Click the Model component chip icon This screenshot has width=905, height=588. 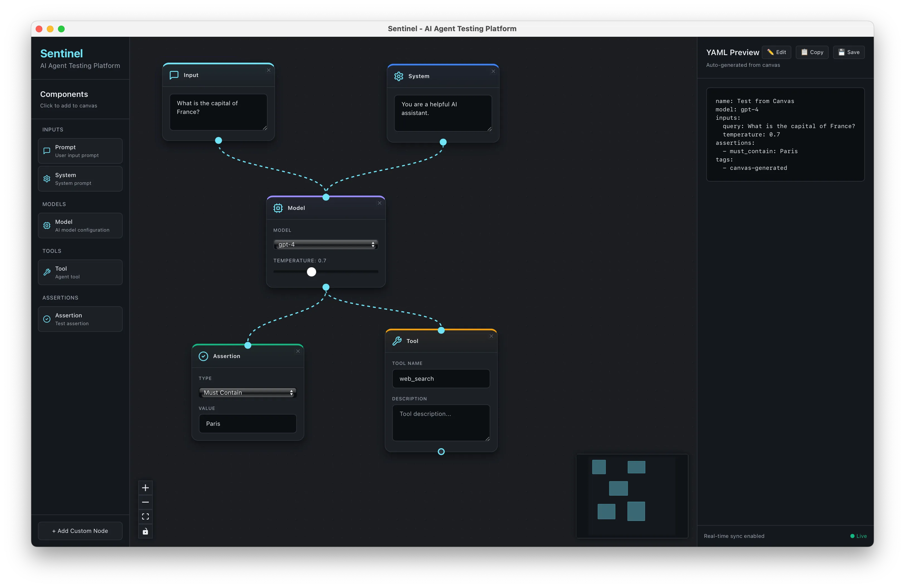point(47,225)
